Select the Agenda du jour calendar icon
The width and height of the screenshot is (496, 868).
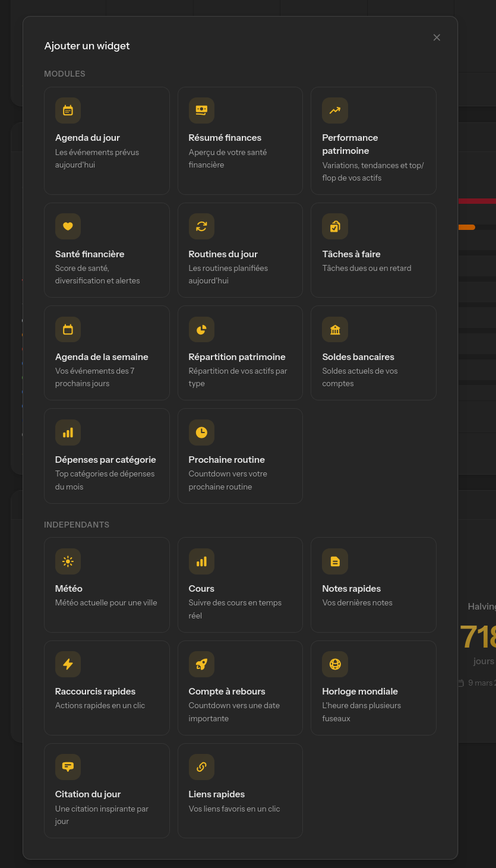68,111
